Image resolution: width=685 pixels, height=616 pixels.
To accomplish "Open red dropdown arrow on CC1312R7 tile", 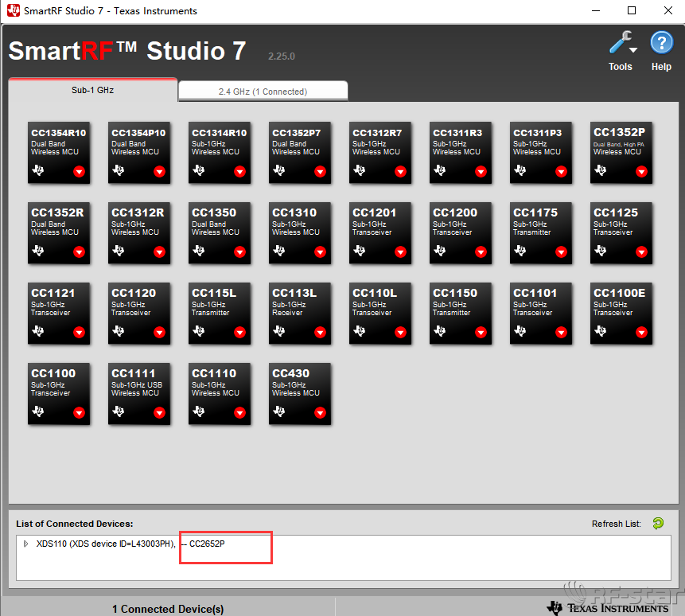I will tap(400, 172).
